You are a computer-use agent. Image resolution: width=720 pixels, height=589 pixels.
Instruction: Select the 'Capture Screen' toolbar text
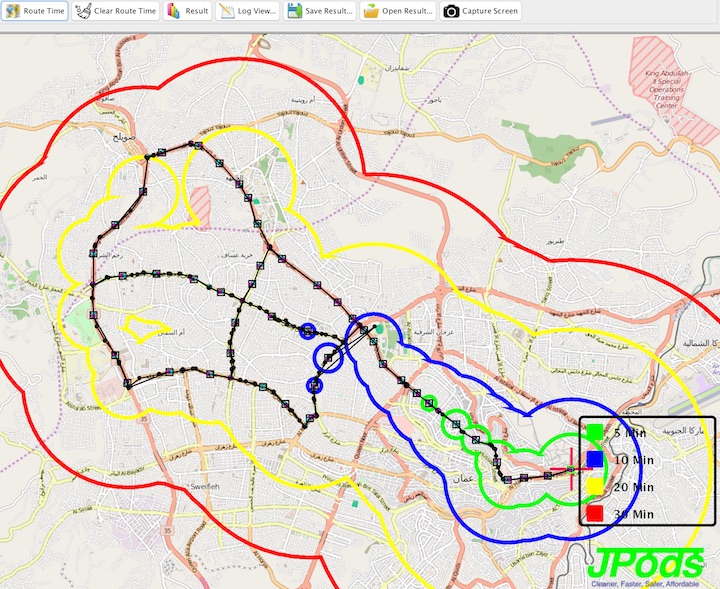490,11
